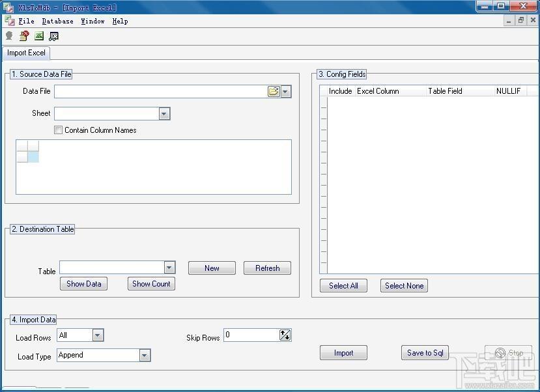The image size is (540, 392).
Task: Click the NULLIF column header
Action: pos(510,91)
